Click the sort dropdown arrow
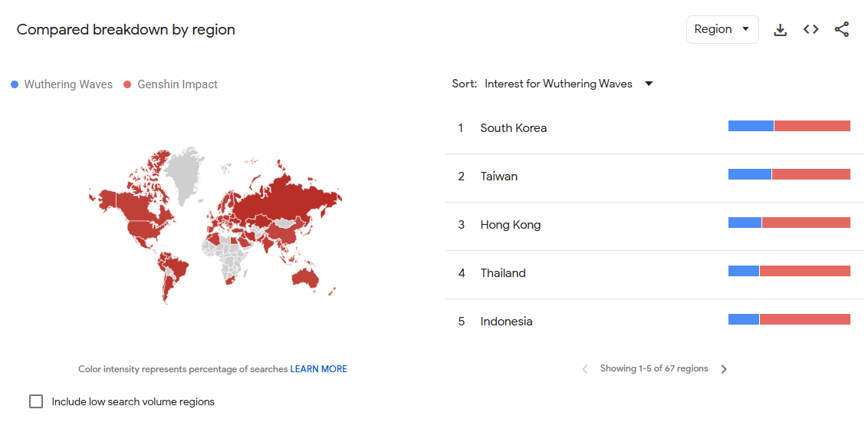 point(649,84)
